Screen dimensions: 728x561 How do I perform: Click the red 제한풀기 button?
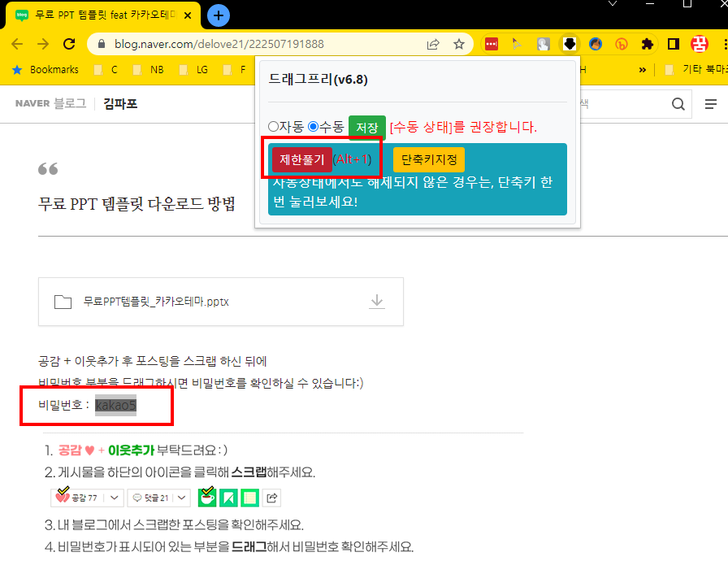click(301, 159)
